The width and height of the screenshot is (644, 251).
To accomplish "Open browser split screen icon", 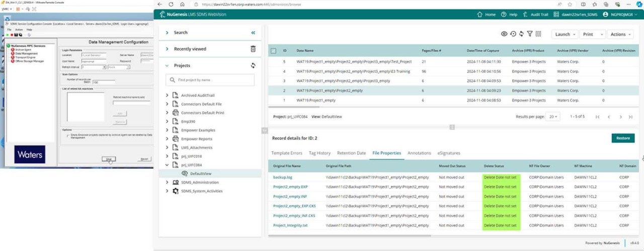I will tap(584, 4).
